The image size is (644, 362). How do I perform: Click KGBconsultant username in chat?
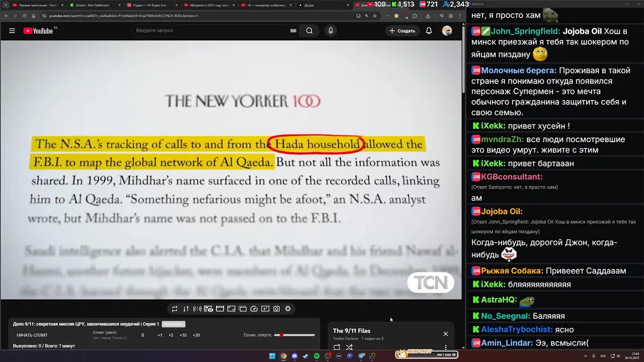512,176
